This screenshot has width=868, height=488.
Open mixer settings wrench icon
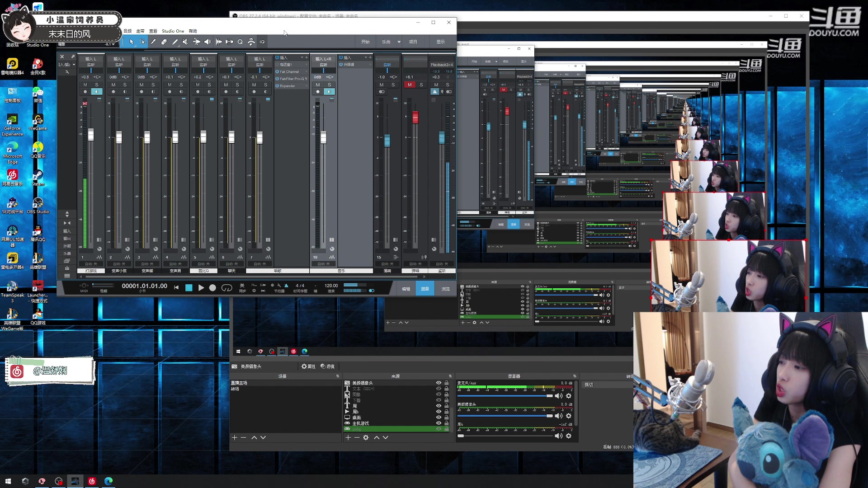point(67,72)
